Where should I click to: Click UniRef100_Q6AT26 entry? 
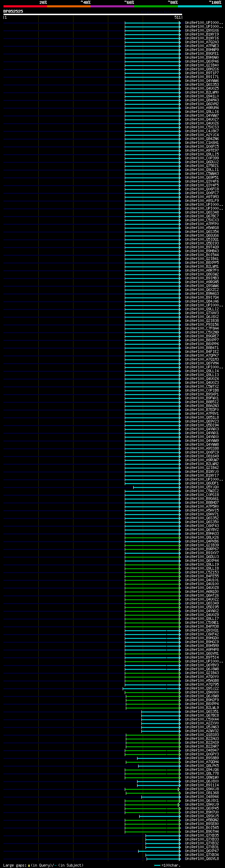[202, 596]
